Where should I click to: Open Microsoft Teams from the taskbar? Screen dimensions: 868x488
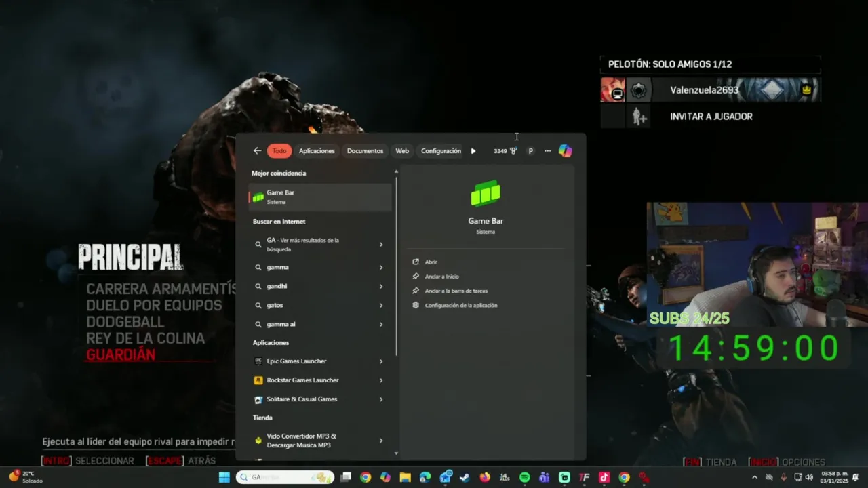click(x=544, y=477)
